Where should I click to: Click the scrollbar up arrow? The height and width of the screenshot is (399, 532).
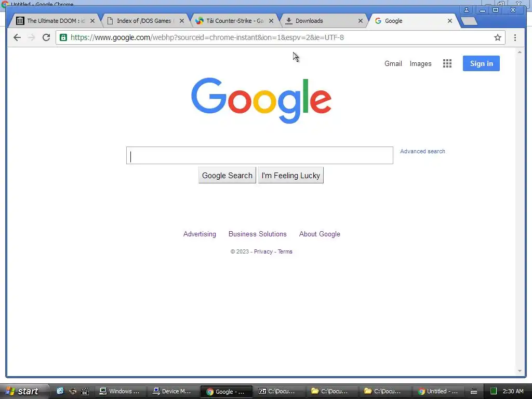point(520,52)
